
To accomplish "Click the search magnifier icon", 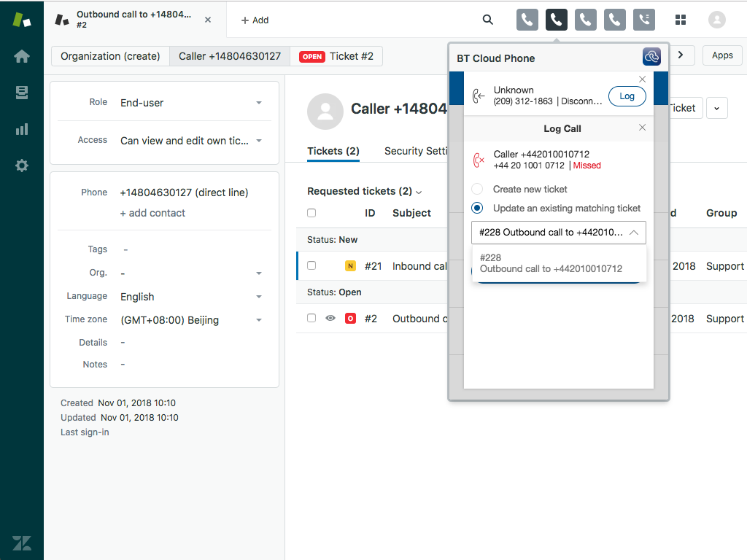I will click(x=487, y=20).
